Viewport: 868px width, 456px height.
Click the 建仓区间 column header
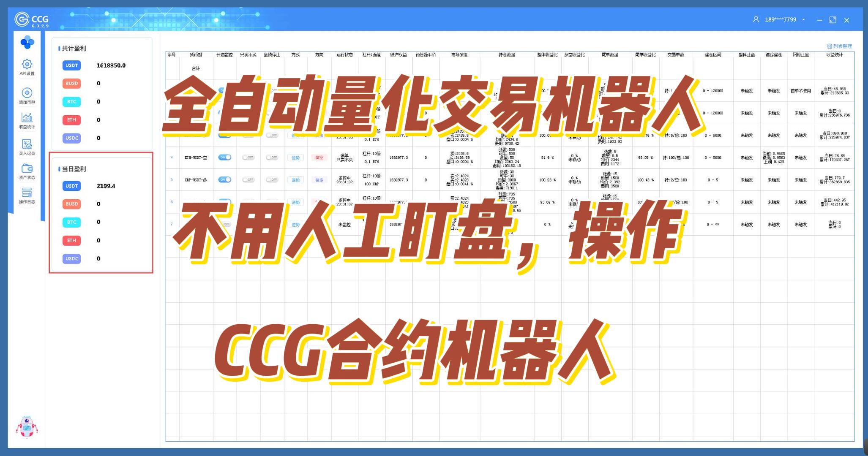(713, 55)
